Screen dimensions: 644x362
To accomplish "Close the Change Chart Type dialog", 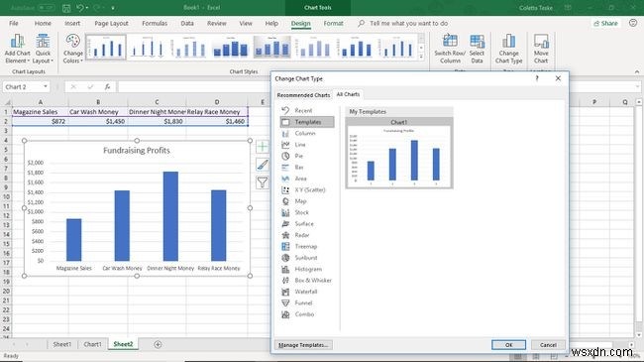I will [x=558, y=78].
